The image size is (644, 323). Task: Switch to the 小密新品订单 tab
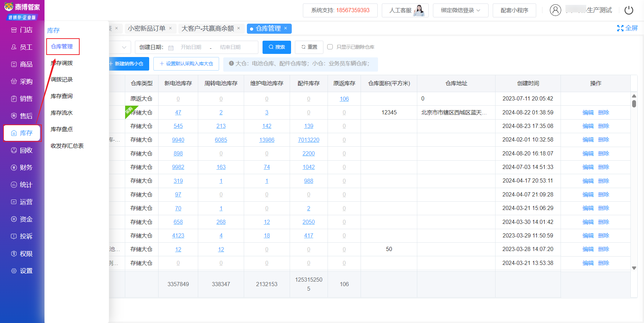click(146, 29)
